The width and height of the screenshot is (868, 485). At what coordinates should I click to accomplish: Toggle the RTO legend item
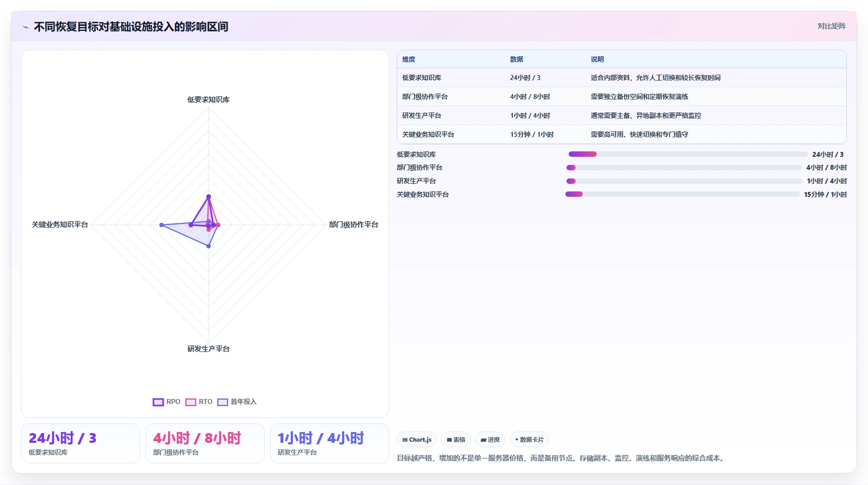click(x=199, y=402)
